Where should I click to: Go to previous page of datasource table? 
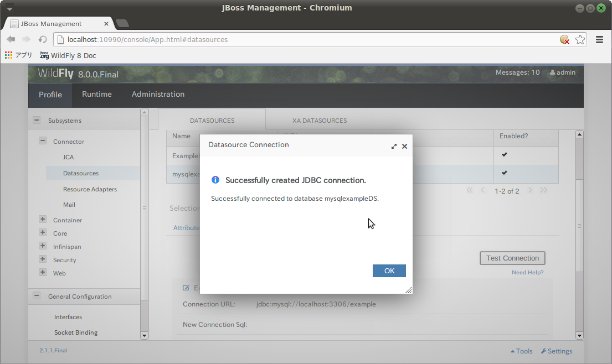coord(483,190)
